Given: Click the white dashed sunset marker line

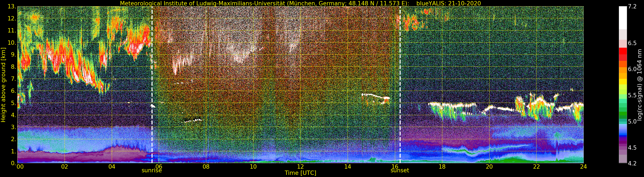Looking at the screenshot, I should [400, 85].
